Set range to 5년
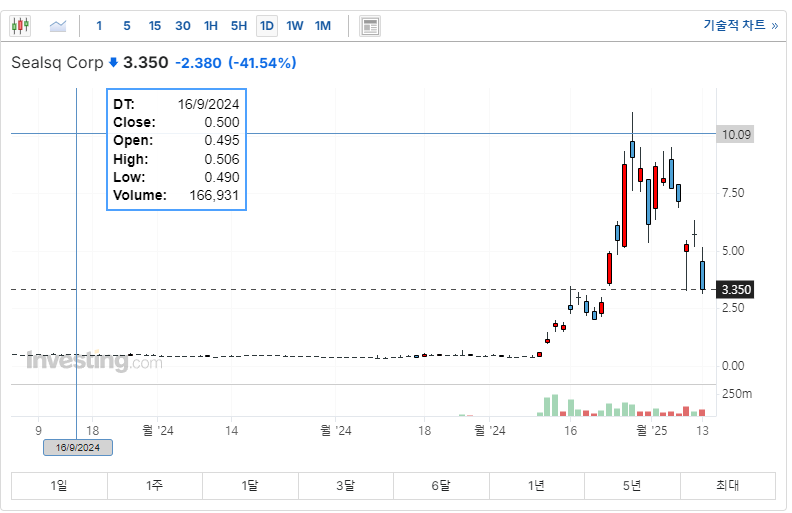This screenshot has height=513, width=792. pos(632,486)
